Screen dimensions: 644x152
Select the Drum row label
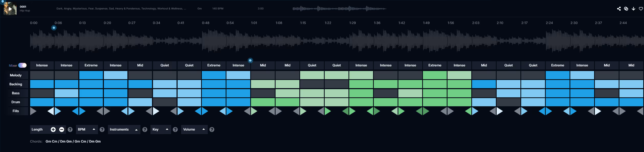click(x=16, y=102)
